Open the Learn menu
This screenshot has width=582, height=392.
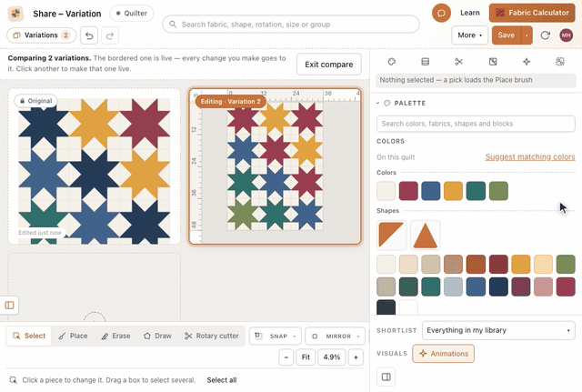coord(470,13)
